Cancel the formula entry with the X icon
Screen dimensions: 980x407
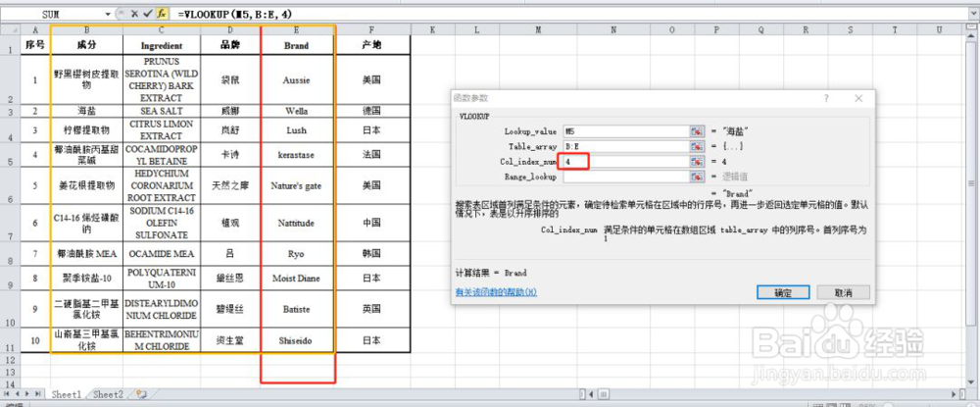pyautogui.click(x=134, y=13)
